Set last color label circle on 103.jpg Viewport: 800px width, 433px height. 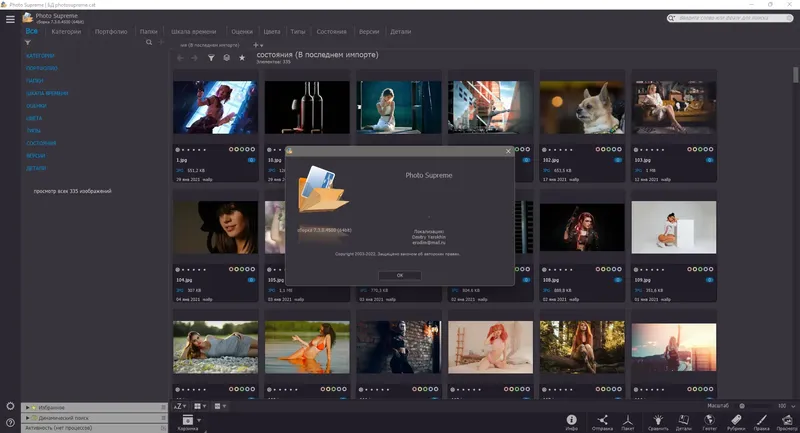(x=711, y=149)
